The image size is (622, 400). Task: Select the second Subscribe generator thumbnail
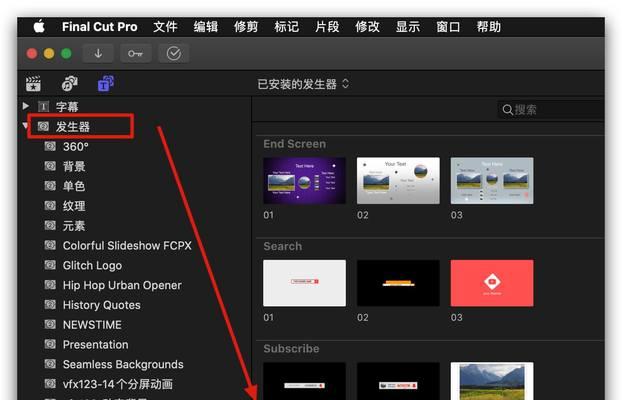point(398,381)
